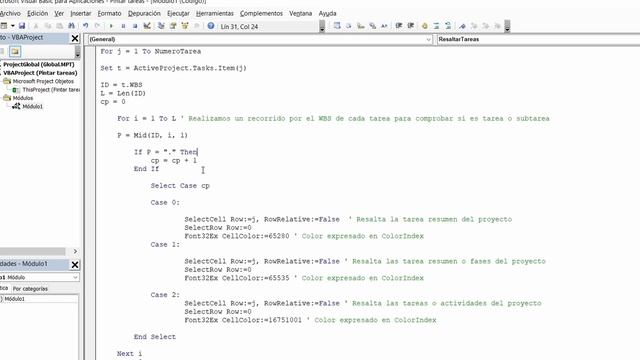Click the 'Lín 31, Col 24' position indicator

tap(239, 27)
